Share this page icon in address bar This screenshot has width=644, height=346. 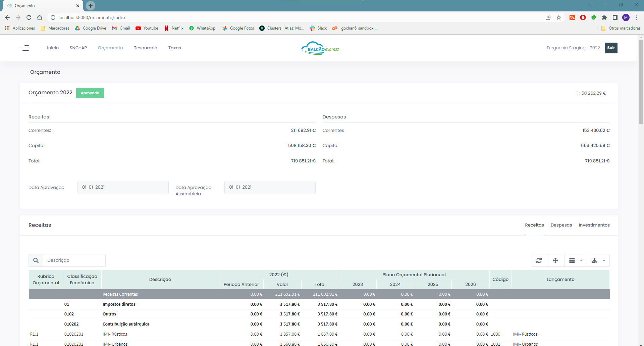(548, 17)
